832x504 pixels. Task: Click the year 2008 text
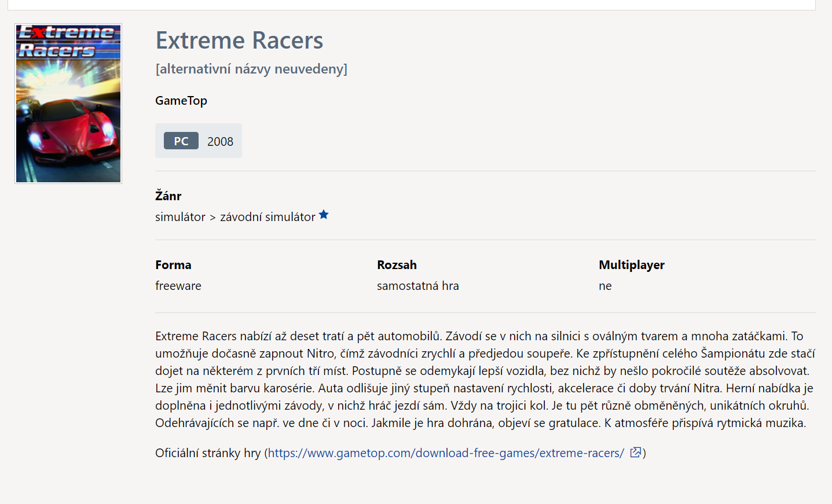[220, 142]
